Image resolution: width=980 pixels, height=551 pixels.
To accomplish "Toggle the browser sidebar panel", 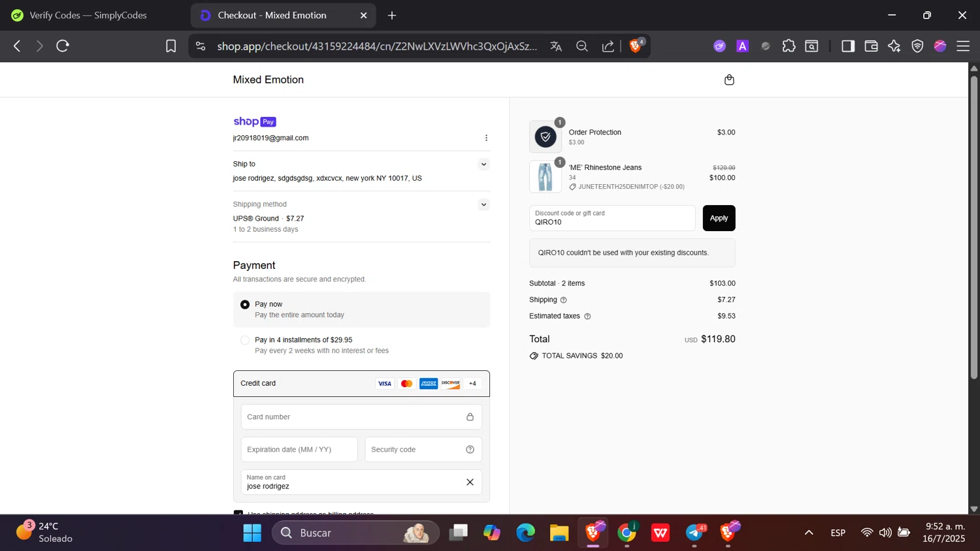I will click(848, 46).
